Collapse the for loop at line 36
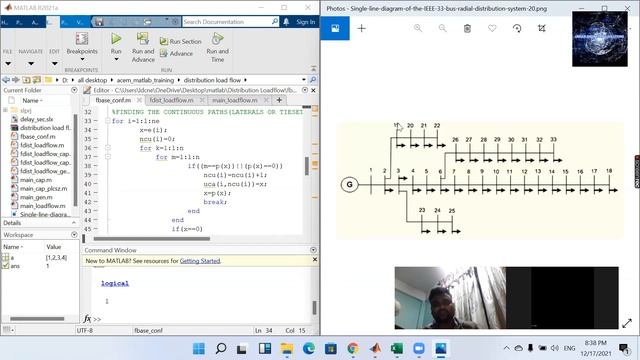 click(x=108, y=148)
